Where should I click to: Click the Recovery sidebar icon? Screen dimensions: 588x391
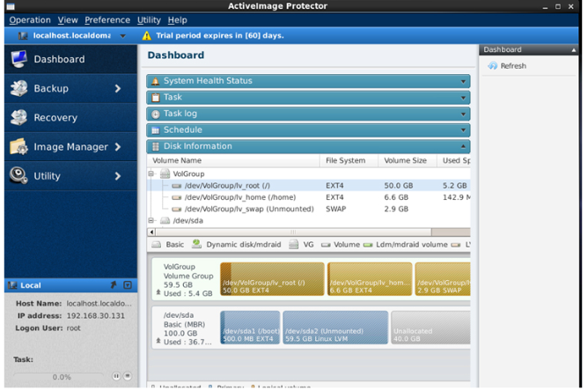click(18, 117)
